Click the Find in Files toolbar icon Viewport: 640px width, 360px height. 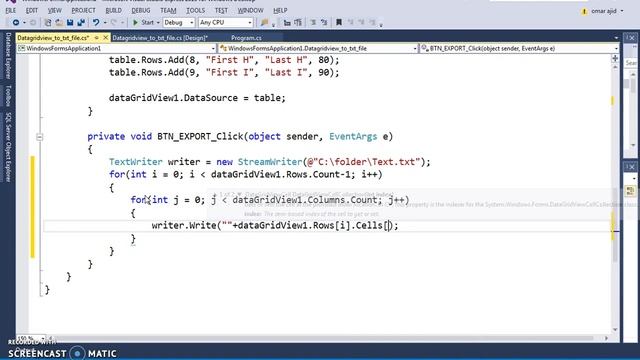264,22
